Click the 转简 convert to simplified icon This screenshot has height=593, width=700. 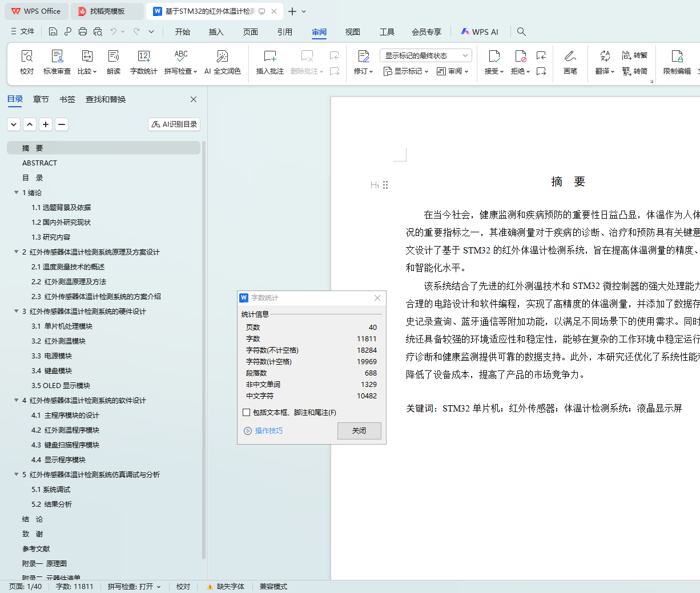pyautogui.click(x=635, y=71)
